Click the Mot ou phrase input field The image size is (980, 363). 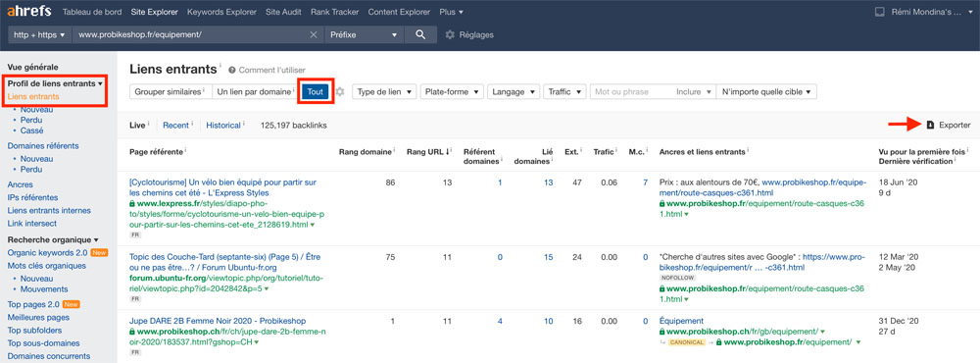click(x=631, y=91)
